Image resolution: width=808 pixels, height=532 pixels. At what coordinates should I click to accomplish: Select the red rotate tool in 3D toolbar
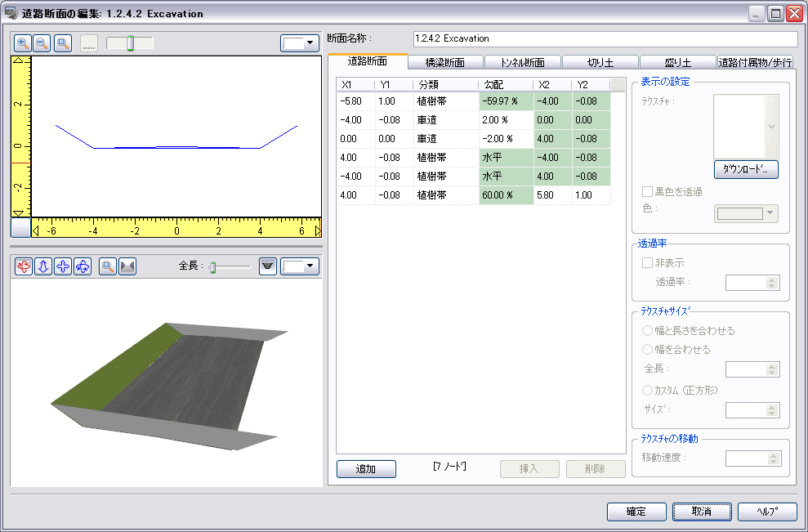pos(24,266)
